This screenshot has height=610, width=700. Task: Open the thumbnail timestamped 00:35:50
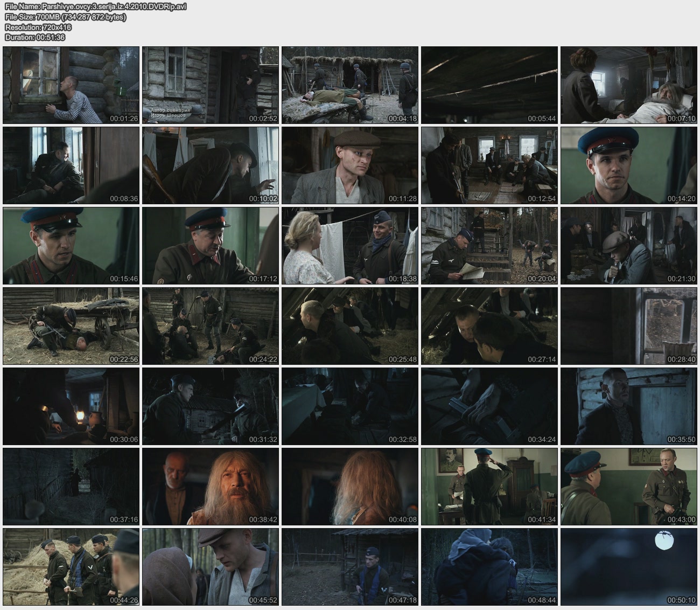(x=629, y=406)
